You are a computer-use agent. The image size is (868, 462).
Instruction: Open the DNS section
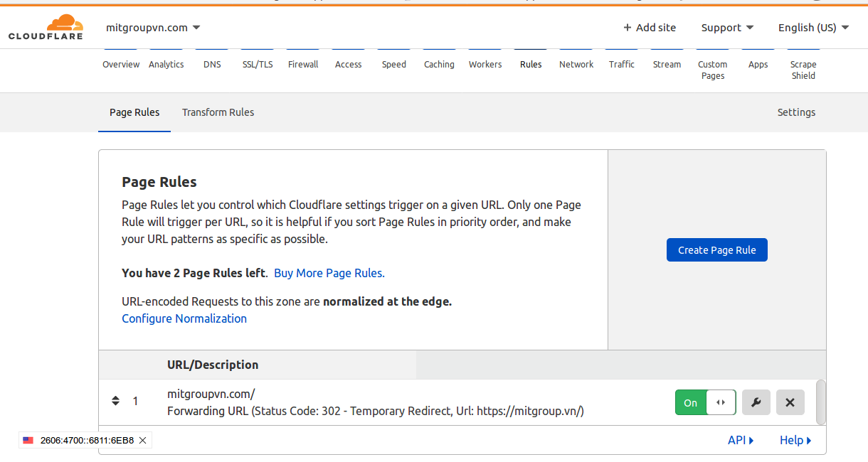coord(212,64)
